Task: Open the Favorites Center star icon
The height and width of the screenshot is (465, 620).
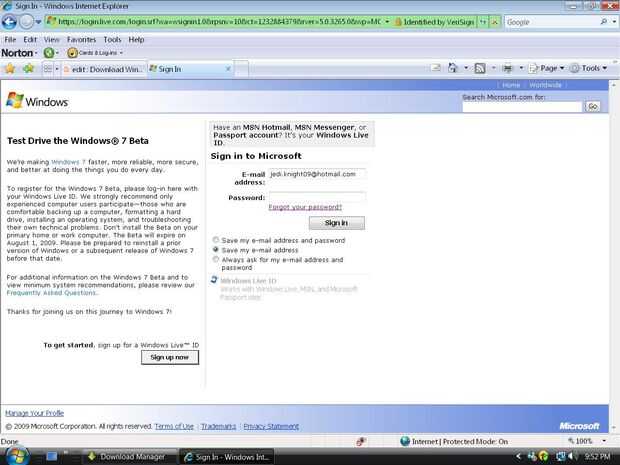Action: [10, 69]
